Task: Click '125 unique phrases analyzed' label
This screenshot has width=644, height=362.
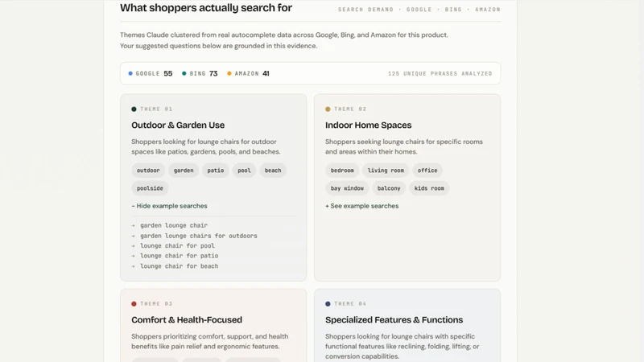Action: 440,73
